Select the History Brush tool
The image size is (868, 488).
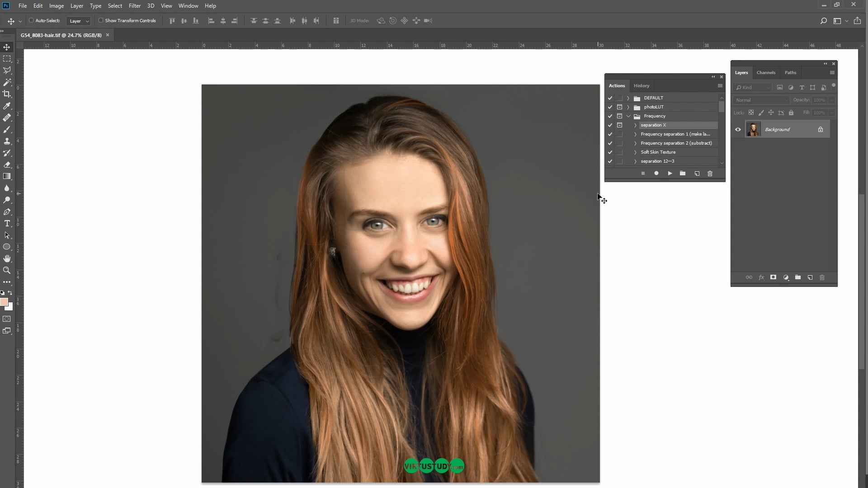tap(7, 153)
